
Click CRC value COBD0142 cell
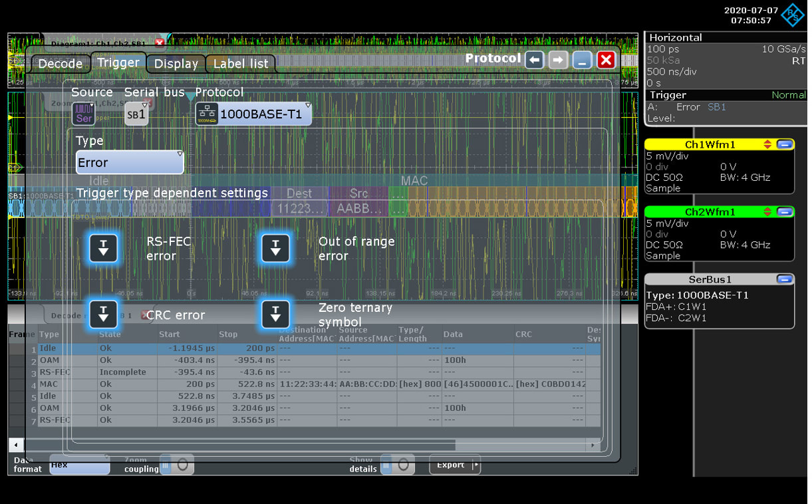549,384
